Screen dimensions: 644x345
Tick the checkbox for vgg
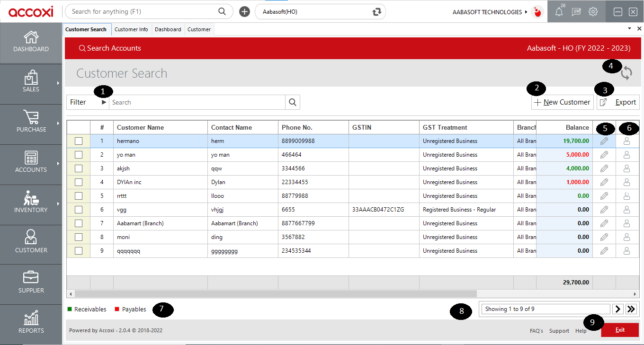click(79, 210)
